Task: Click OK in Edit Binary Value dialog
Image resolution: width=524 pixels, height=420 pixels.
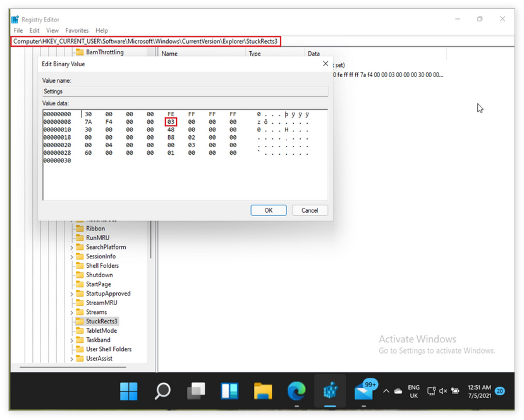Action: click(x=269, y=210)
